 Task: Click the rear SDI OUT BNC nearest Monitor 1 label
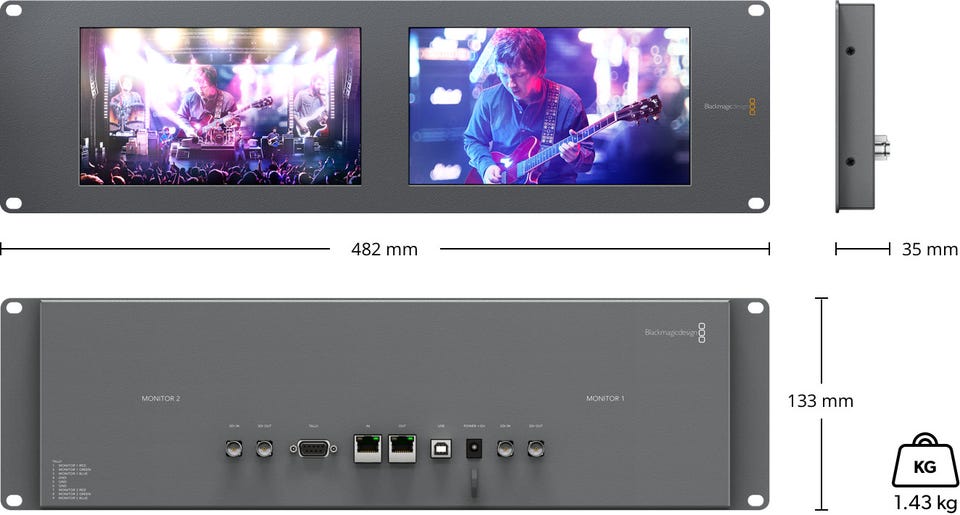(x=536, y=449)
